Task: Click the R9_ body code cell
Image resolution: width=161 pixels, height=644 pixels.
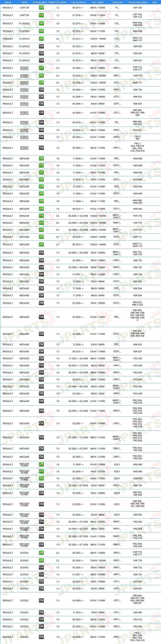Action: 117,122
